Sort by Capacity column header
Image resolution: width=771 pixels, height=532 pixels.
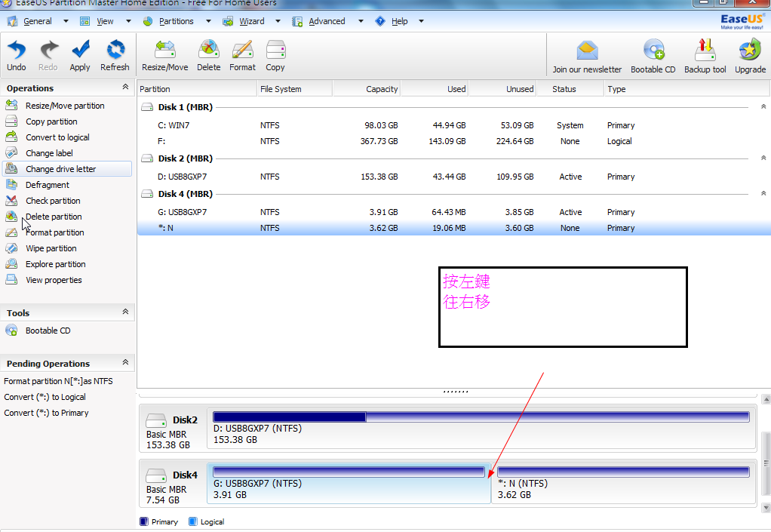(367, 89)
